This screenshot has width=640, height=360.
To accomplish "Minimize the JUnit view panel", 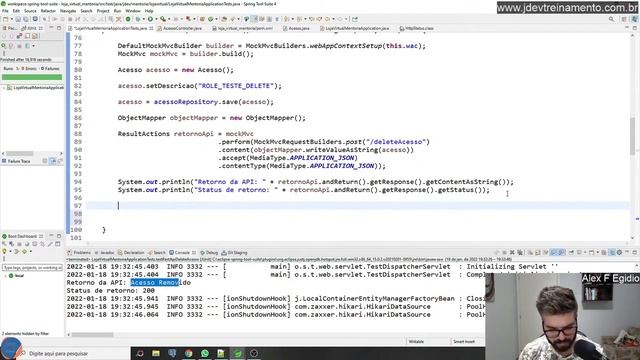I will coord(52,28).
